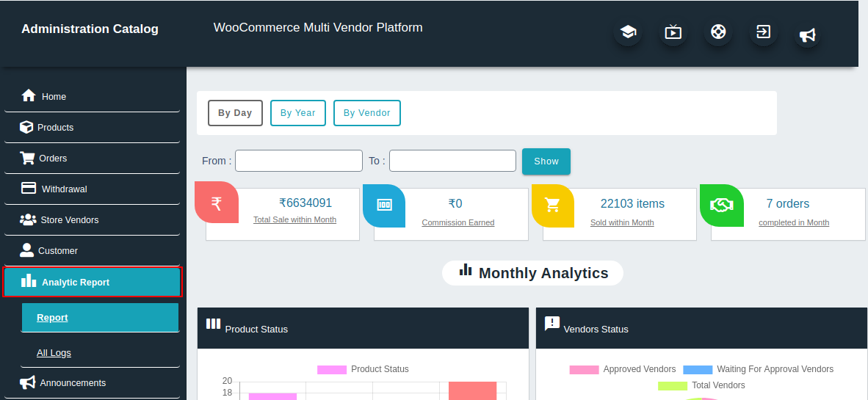Switch to the By Vendor tab
The height and width of the screenshot is (400, 868).
coord(367,113)
